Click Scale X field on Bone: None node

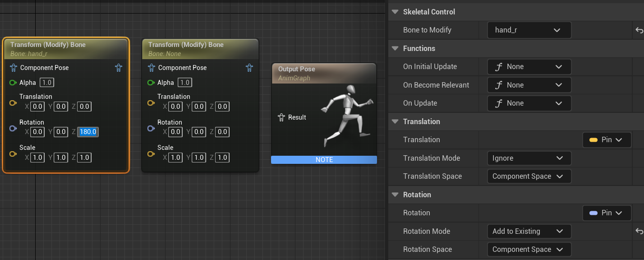click(176, 158)
